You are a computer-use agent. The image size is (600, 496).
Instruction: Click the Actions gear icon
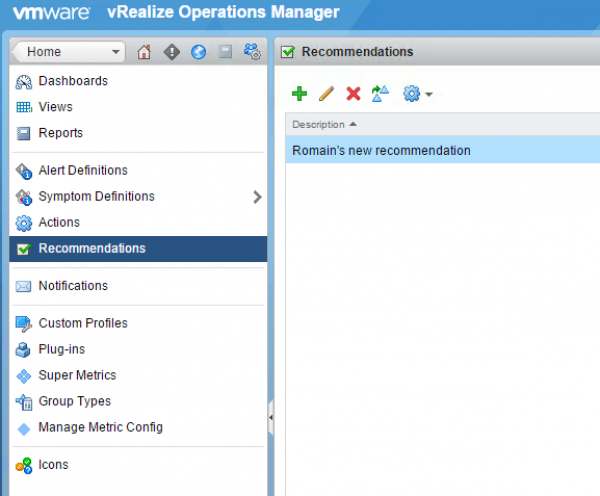24,223
